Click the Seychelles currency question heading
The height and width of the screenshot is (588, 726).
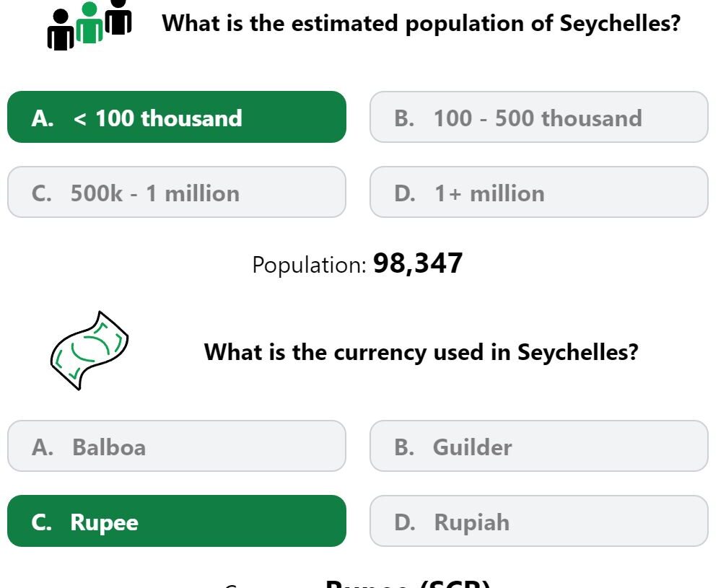coord(421,352)
